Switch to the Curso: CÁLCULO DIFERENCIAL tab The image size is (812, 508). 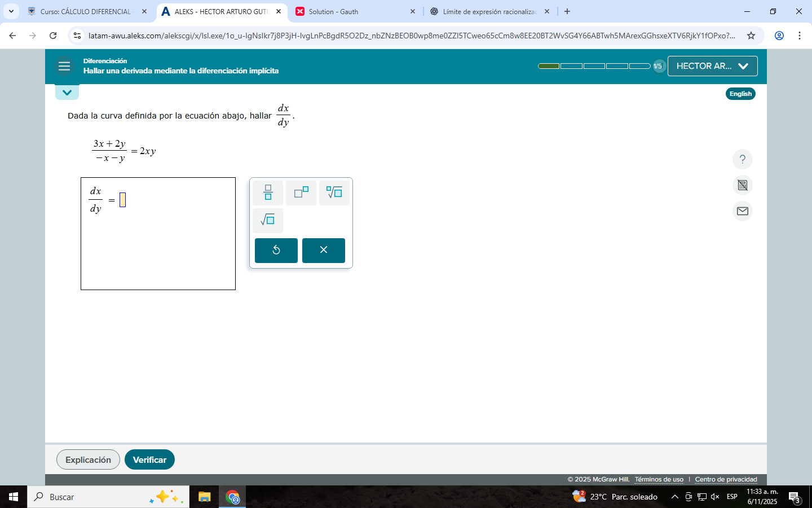[85, 11]
